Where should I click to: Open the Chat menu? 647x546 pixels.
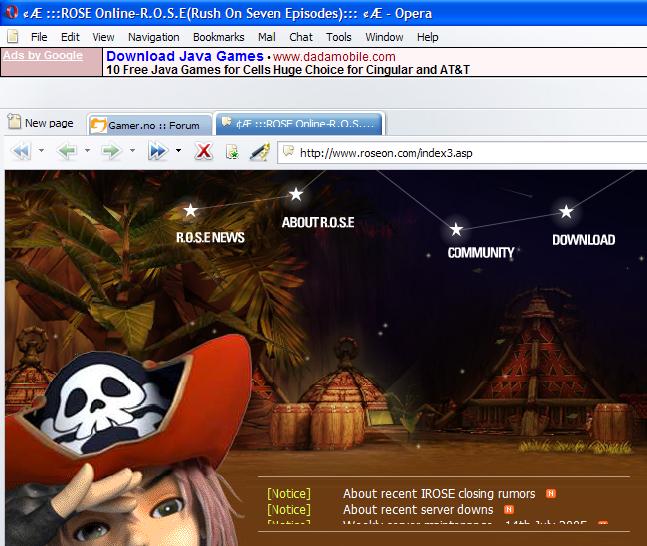point(301,37)
